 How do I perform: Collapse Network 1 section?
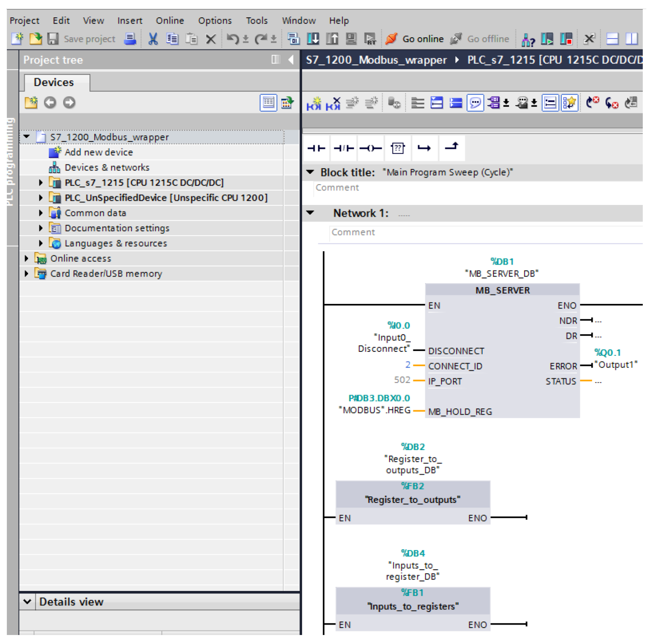click(310, 212)
